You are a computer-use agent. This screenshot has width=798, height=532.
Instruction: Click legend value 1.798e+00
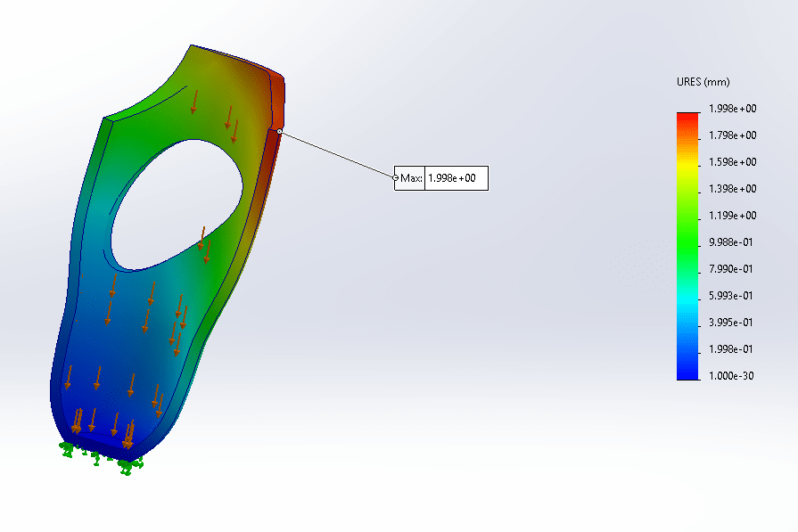pyautogui.click(x=732, y=135)
